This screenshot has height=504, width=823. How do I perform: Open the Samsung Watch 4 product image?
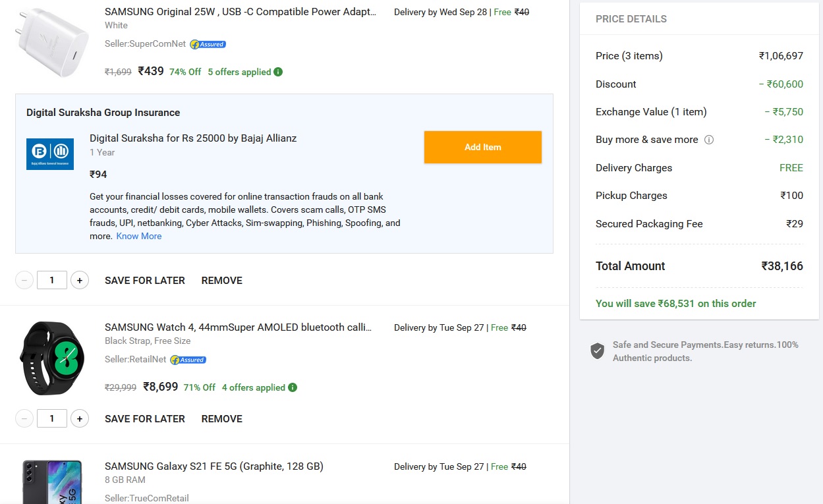tap(52, 358)
